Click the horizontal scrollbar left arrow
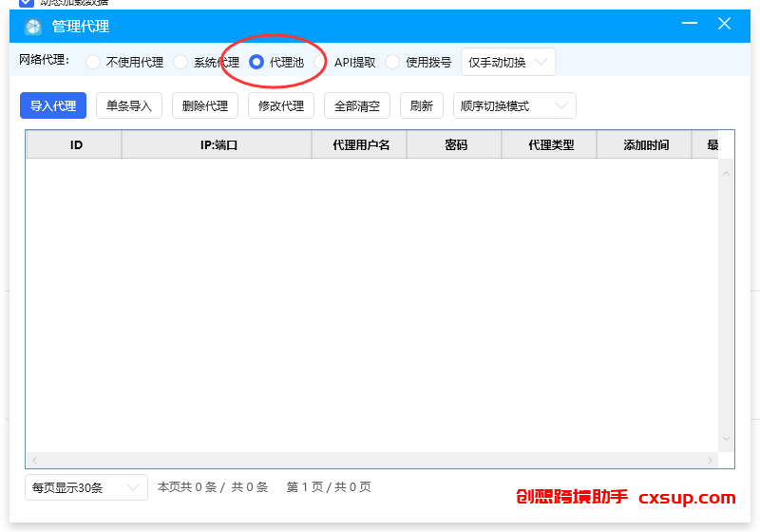This screenshot has width=760, height=532. pos(34,460)
